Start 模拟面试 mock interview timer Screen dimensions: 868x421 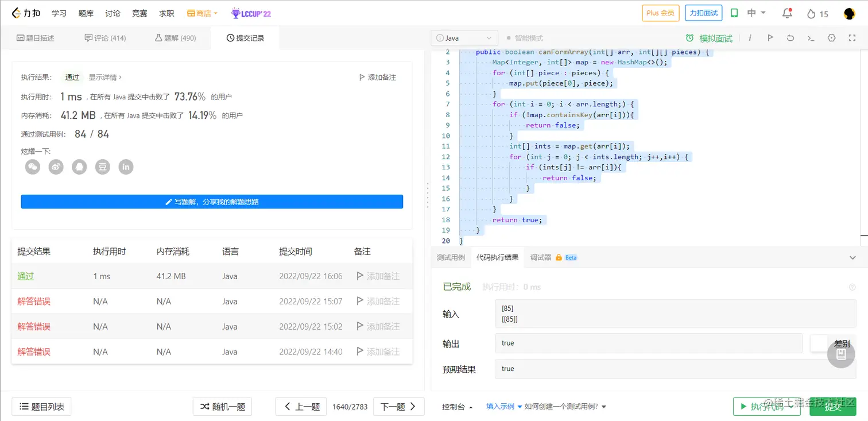[709, 38]
